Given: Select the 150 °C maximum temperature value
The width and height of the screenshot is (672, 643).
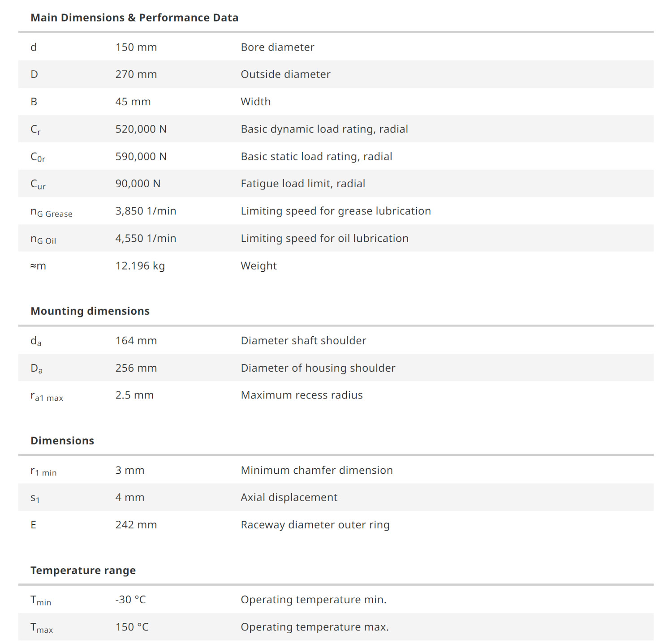Looking at the screenshot, I should pos(132,627).
